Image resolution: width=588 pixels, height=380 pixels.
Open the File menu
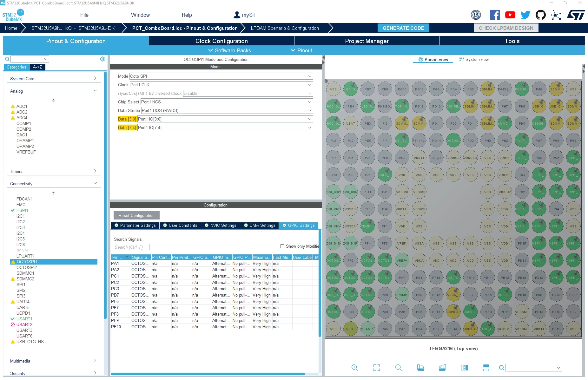(84, 15)
